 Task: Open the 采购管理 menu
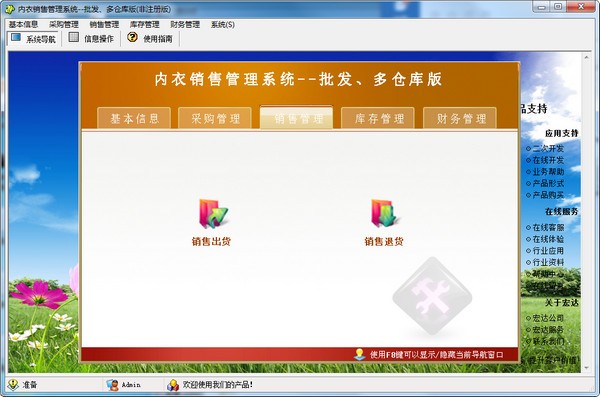[x=64, y=25]
